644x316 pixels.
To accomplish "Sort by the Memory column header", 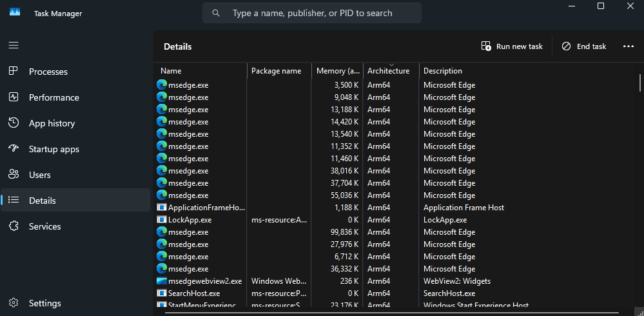I will tap(338, 71).
